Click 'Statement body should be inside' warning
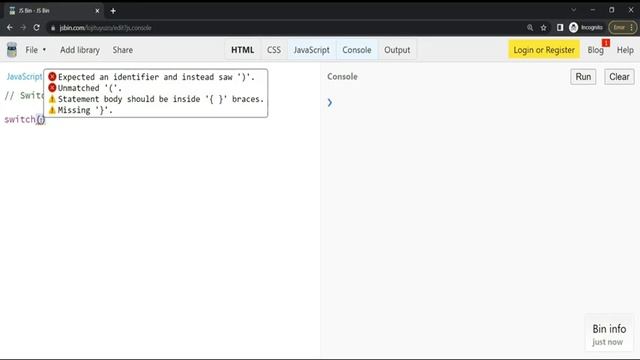 [161, 99]
